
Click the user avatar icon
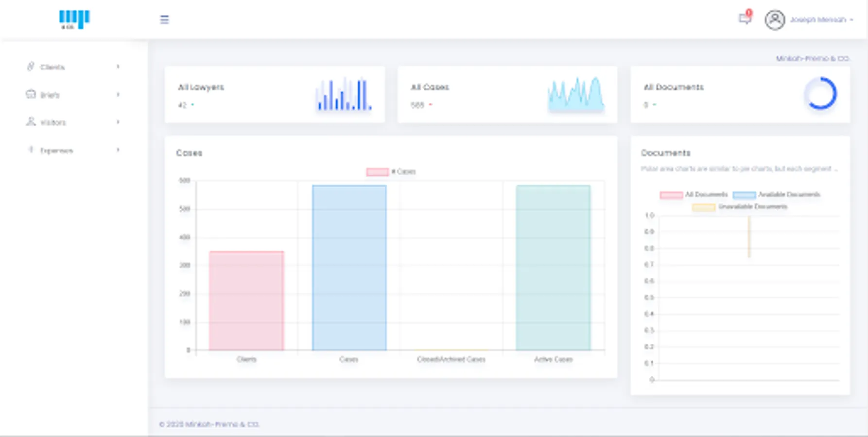(x=775, y=20)
